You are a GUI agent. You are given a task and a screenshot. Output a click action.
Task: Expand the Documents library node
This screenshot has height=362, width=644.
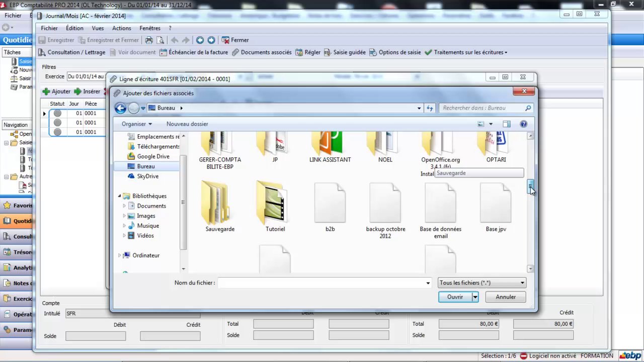tap(124, 206)
